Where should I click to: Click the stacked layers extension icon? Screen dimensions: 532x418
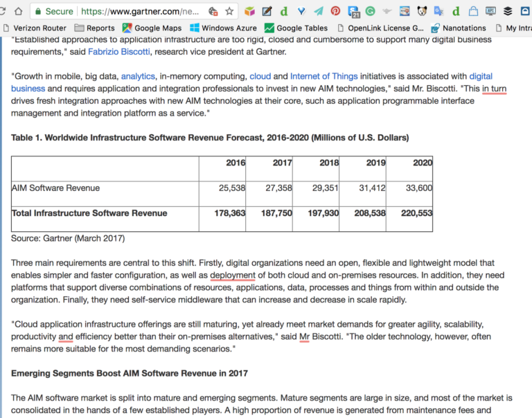point(508,11)
